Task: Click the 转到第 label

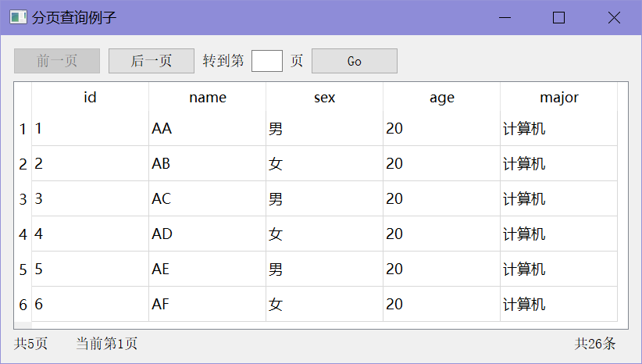Action: point(223,61)
